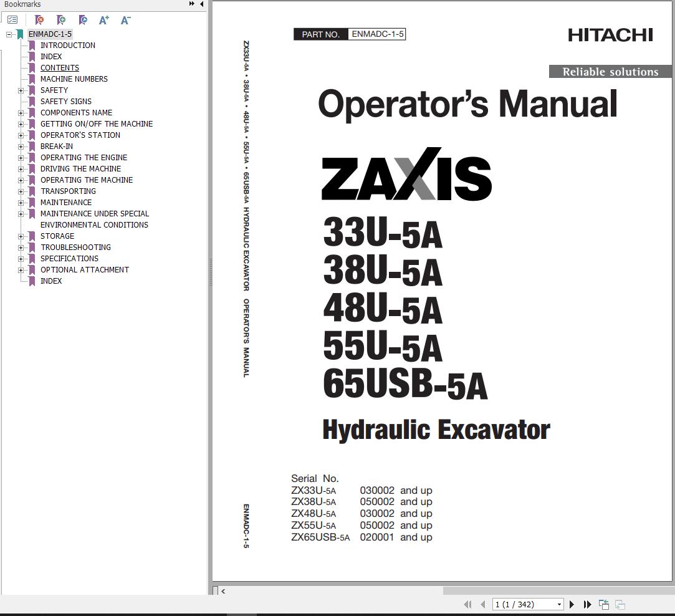The image size is (675, 616).
Task: Expand the TRANSPORTING bookmark node
Action: click(x=21, y=191)
